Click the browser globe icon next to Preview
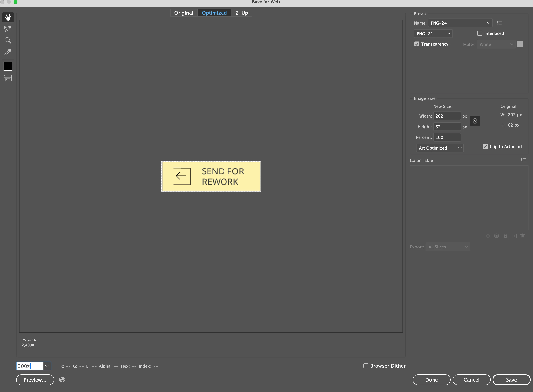 [62, 380]
